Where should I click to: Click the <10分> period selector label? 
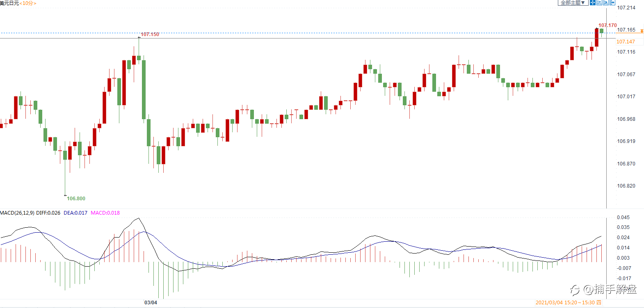click(x=28, y=3)
